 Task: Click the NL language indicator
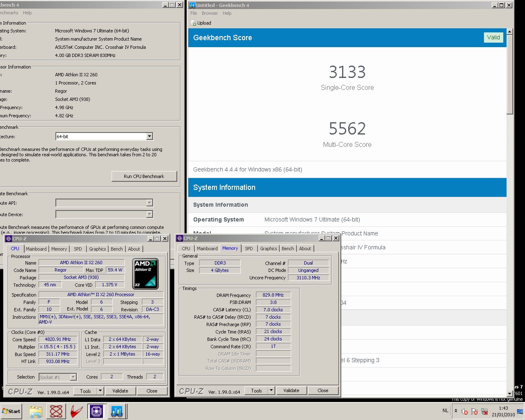coord(445,411)
